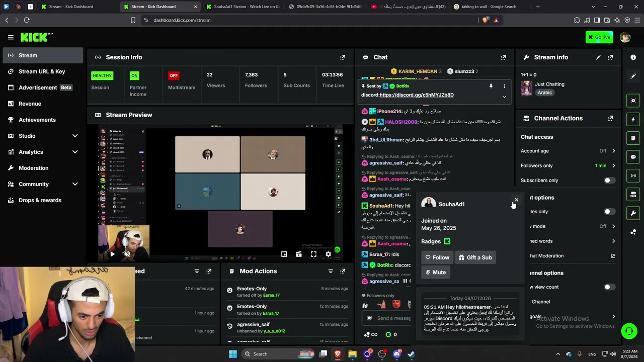This screenshot has width=644, height=362.
Task: Unpin the BotRix pinned message
Action: pos(491,86)
